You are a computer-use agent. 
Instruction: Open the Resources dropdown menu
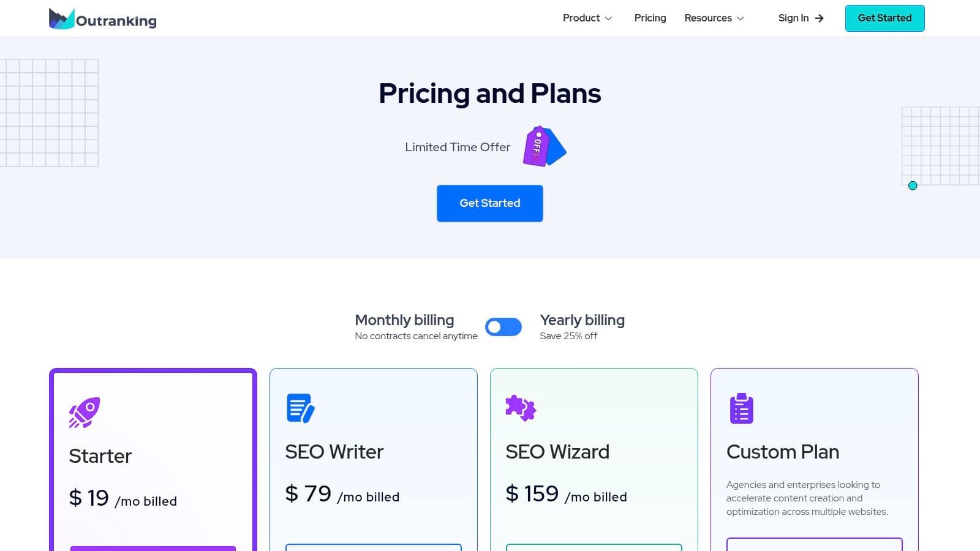point(714,18)
